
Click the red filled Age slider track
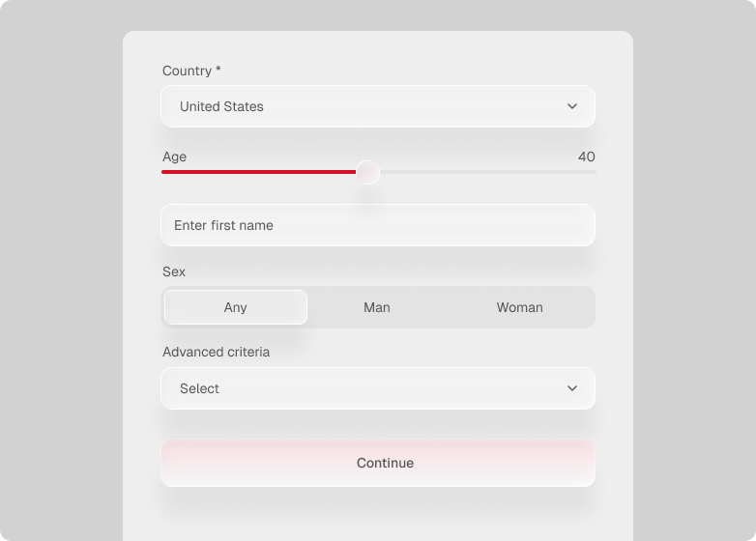[x=259, y=172]
